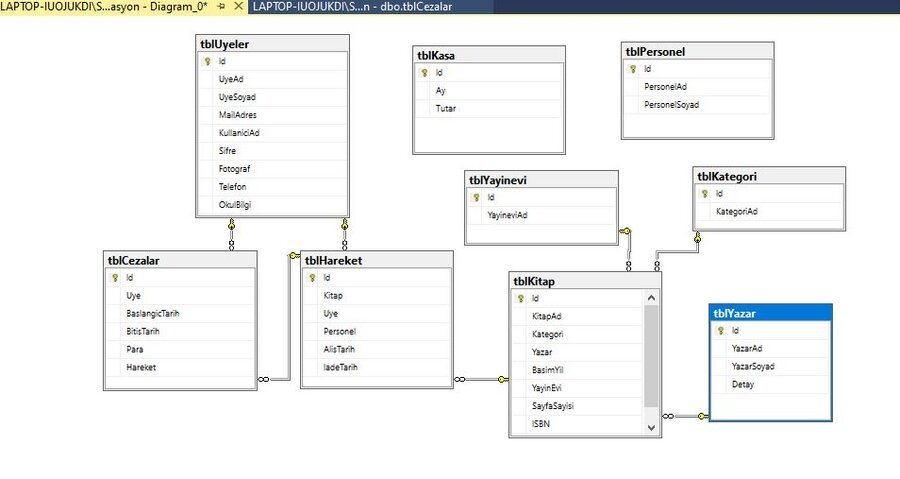This screenshot has width=900, height=479.
Task: Switch to the dbo.tblCezalar tab
Action: tap(352, 7)
